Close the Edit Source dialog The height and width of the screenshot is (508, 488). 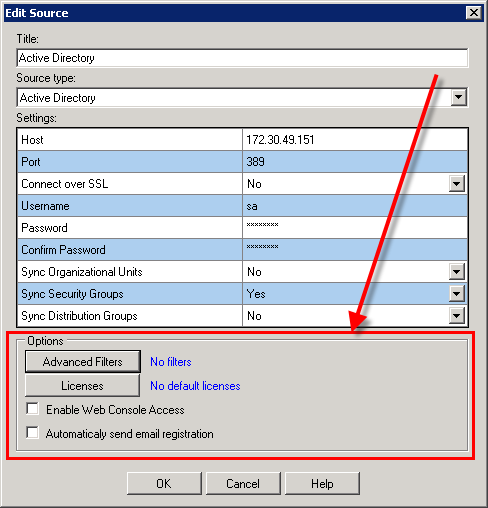(x=474, y=13)
